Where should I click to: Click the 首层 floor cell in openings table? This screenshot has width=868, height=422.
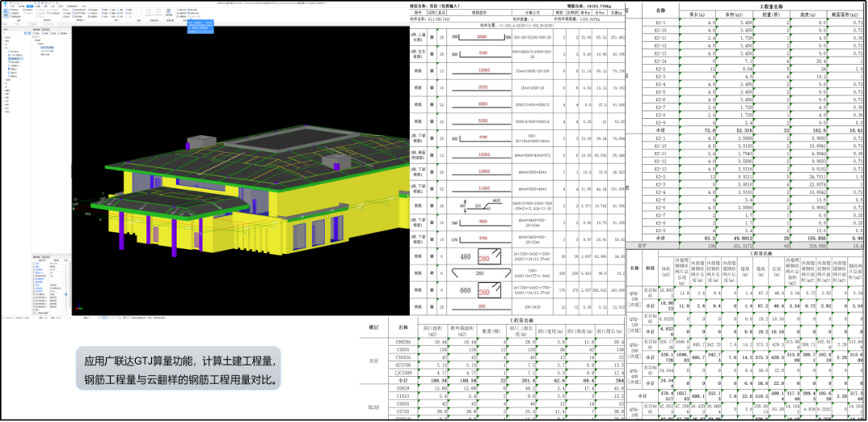[374, 360]
